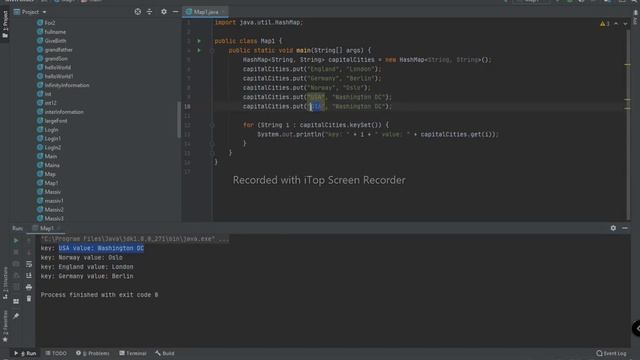Viewport: 640px width, 360px height.
Task: Toggle soft-wrap in the console
Action: tap(29, 264)
